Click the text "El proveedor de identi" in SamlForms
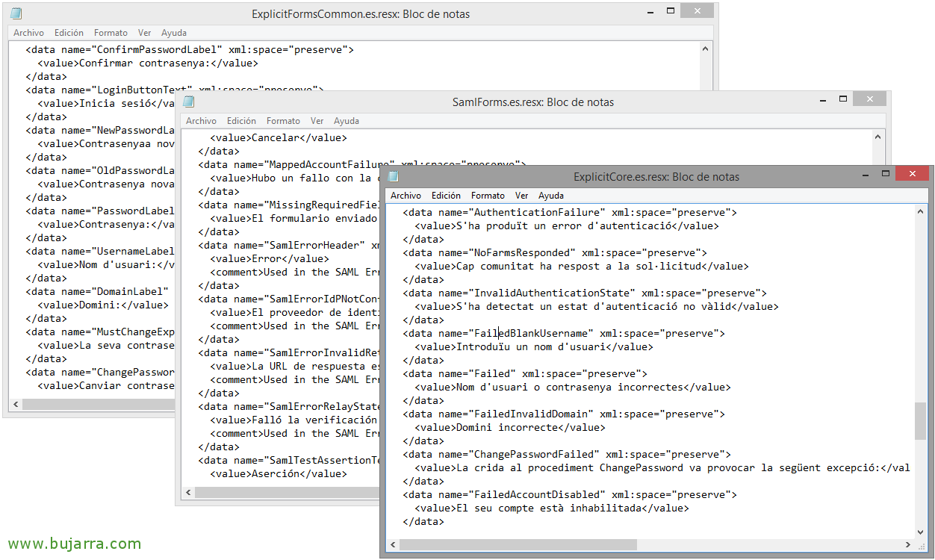The image size is (935, 560). click(x=316, y=313)
